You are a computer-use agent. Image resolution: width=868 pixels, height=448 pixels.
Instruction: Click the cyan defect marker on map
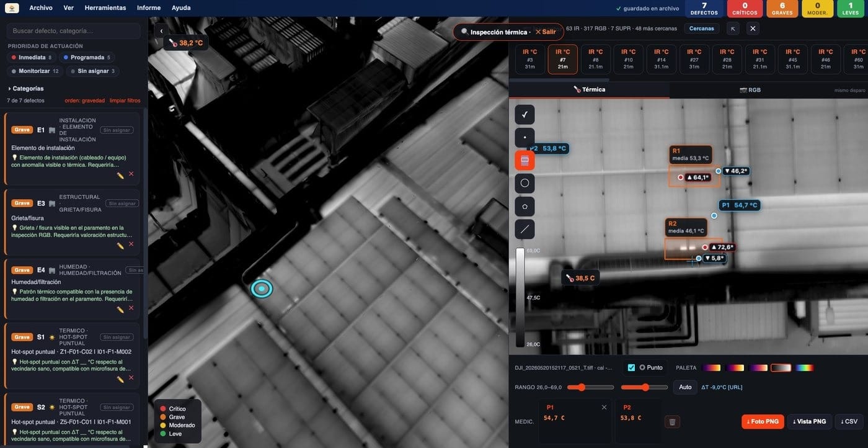262,289
